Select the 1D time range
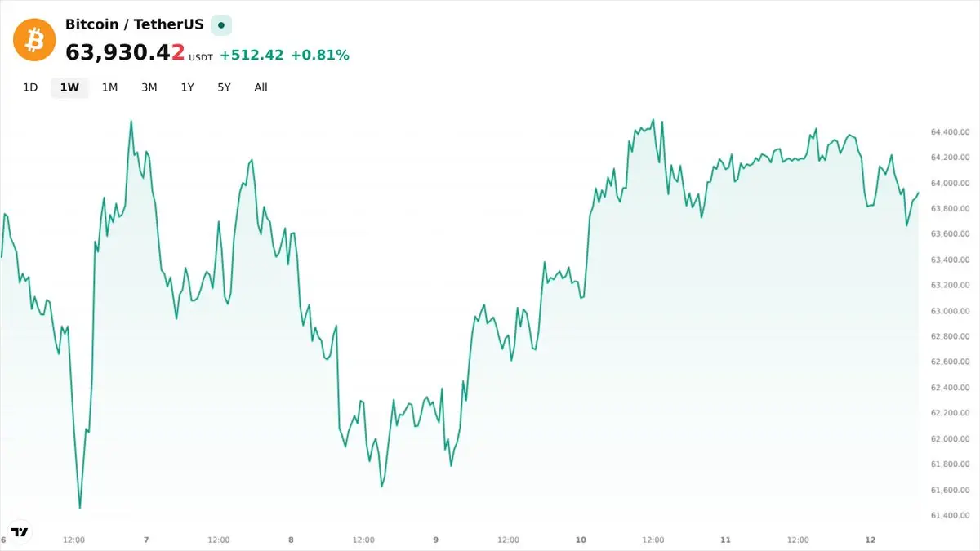The width and height of the screenshot is (980, 551). pos(30,87)
